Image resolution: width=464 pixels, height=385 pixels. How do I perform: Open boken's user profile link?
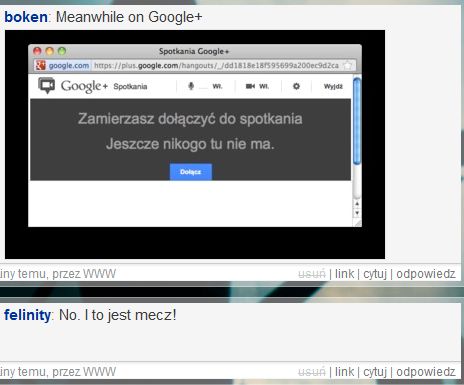click(26, 17)
